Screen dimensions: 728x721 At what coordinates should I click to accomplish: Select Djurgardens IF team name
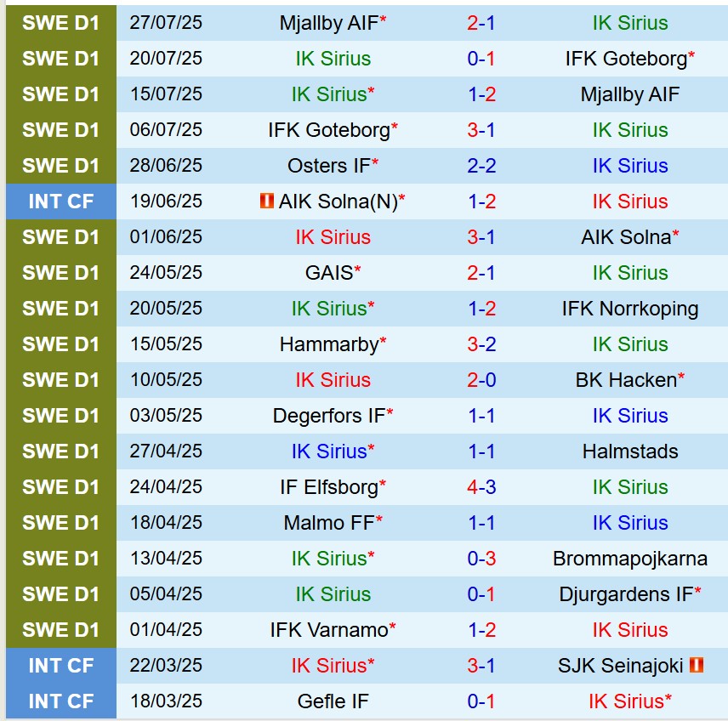click(x=626, y=594)
